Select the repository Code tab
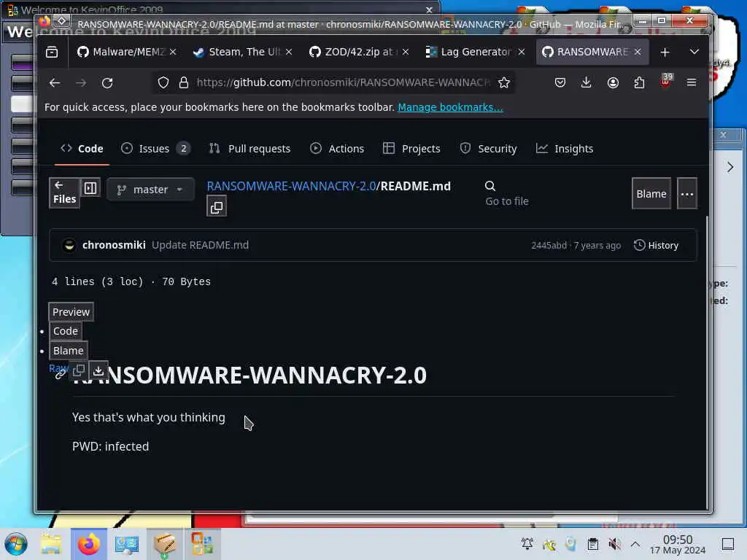The image size is (747, 560). click(x=82, y=149)
